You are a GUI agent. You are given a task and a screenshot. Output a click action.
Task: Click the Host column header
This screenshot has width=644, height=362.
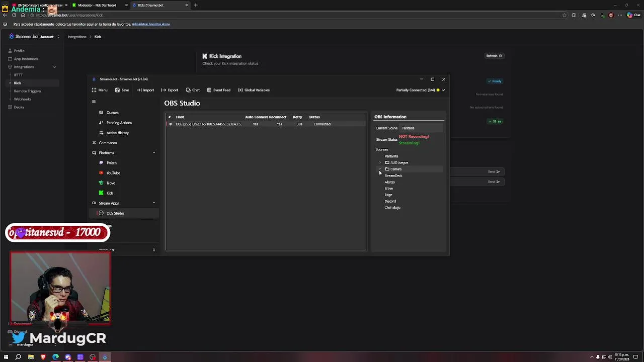(x=180, y=117)
